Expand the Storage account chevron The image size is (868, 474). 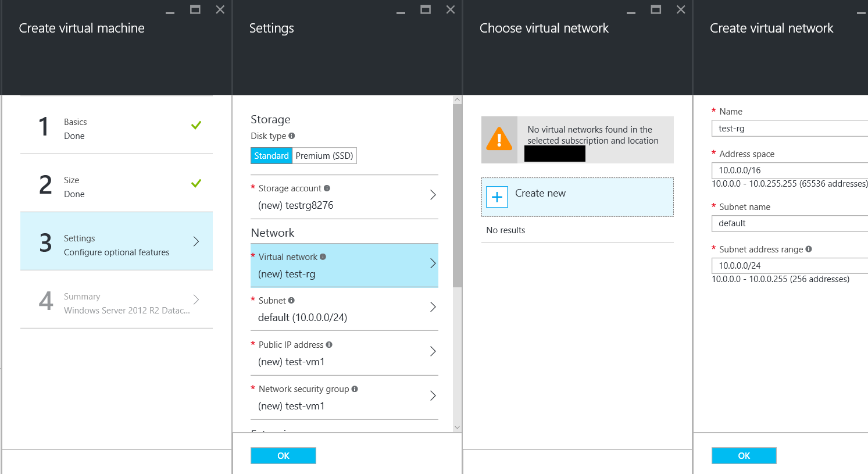click(x=433, y=195)
